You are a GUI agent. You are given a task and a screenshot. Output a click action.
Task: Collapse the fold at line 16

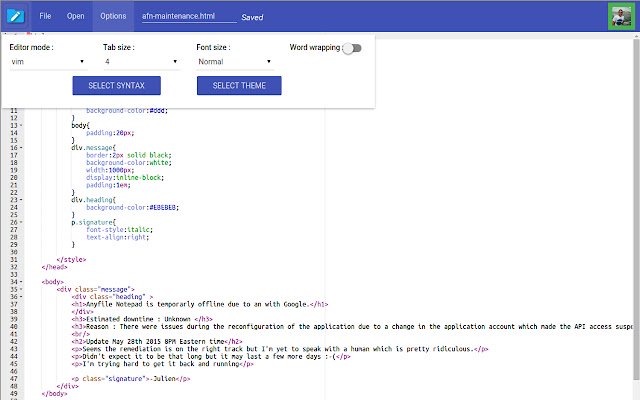(21, 148)
